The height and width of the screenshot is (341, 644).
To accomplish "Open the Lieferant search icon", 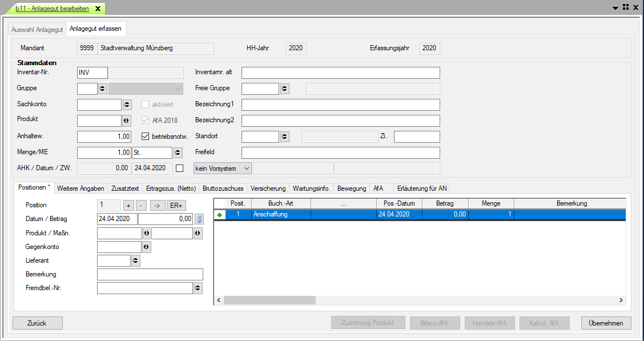I will 136,260.
